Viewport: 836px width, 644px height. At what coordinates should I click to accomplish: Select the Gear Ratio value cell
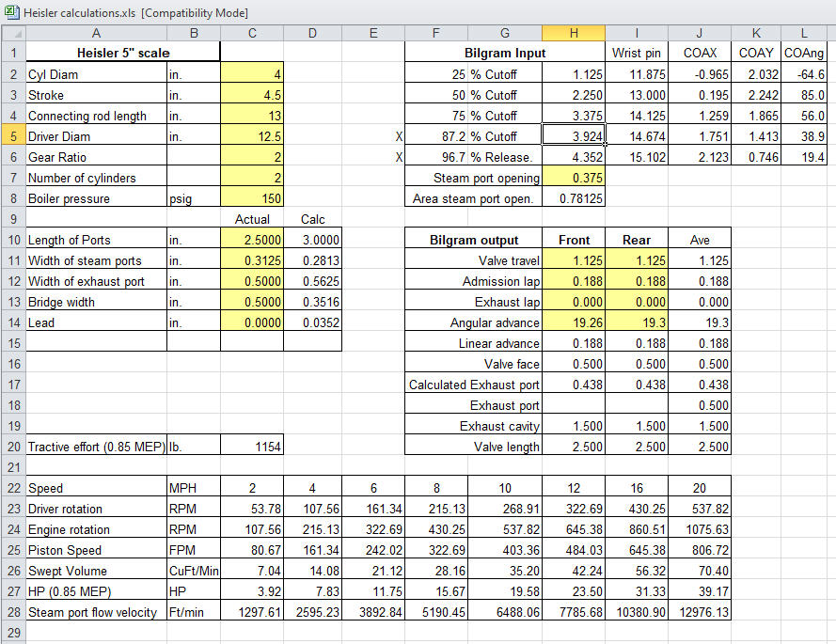click(x=252, y=157)
